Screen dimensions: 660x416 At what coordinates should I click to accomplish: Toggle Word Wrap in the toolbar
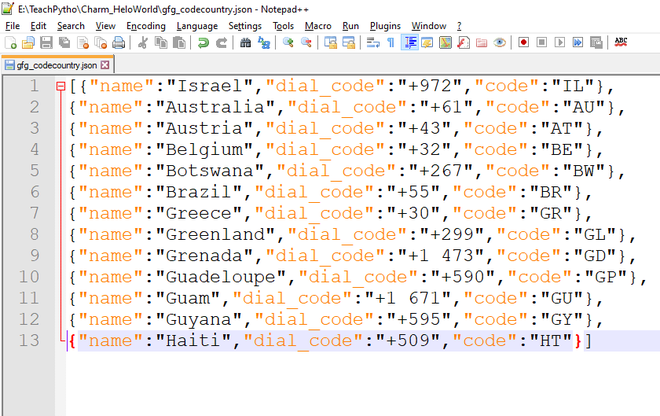[x=373, y=43]
